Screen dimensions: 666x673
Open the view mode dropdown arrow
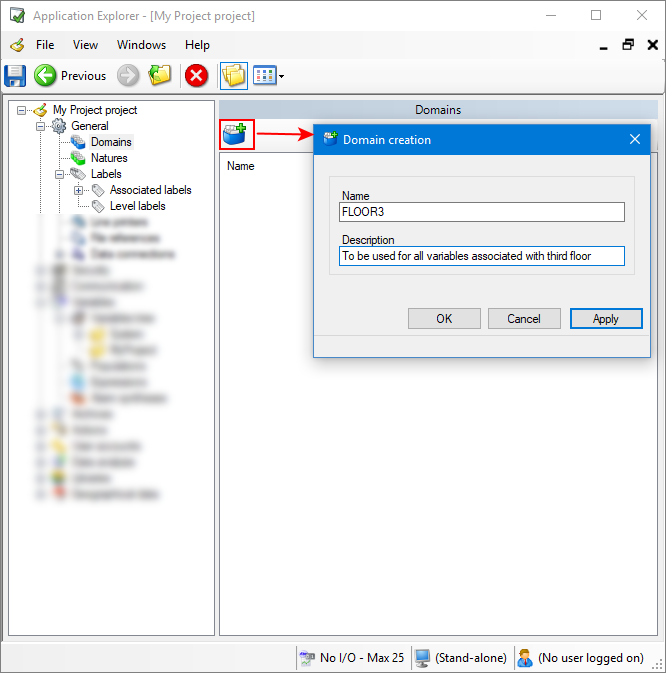[282, 76]
